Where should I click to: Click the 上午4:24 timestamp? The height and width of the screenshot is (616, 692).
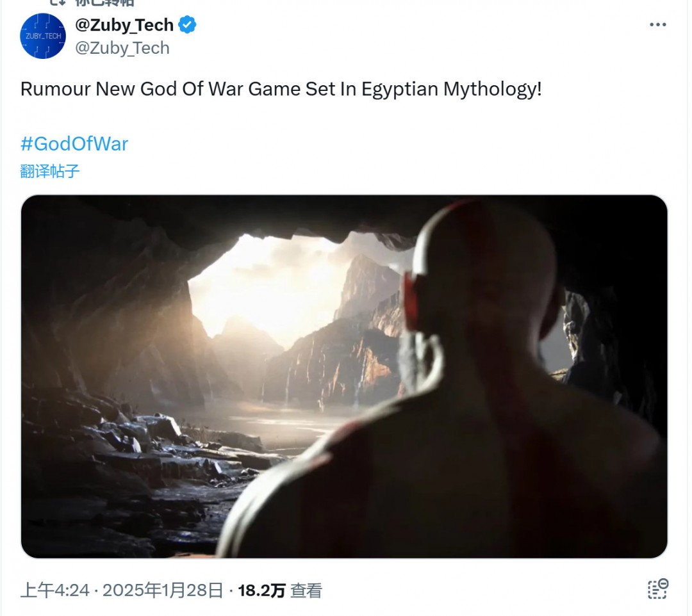click(55, 590)
